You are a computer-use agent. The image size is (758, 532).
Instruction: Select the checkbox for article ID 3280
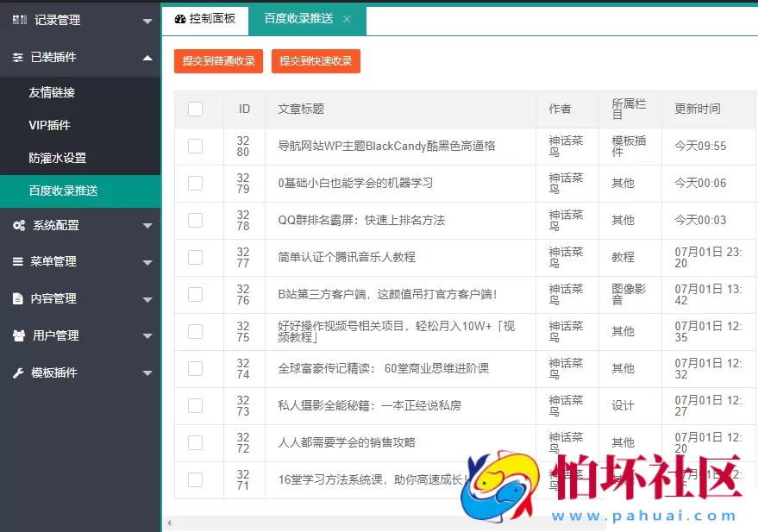(197, 146)
